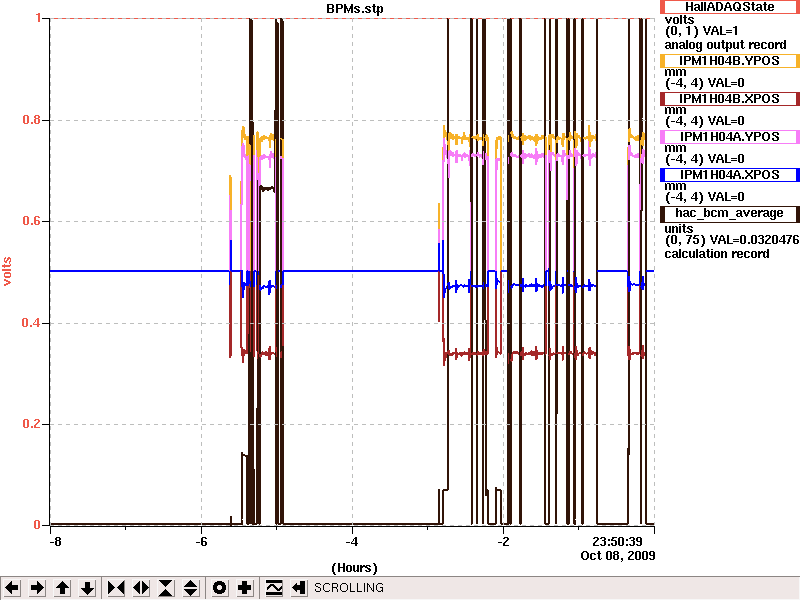Click the BPMs.stp graph title

(355, 9)
